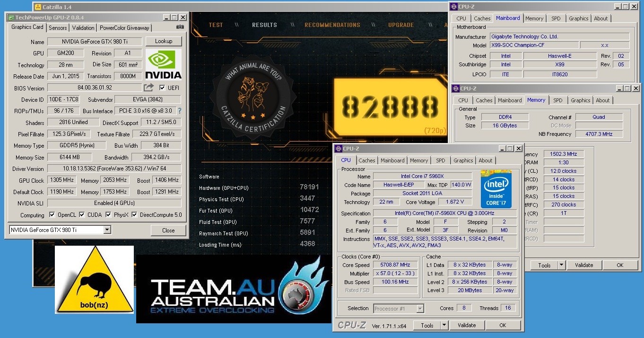Open the About tab in front CPU-Z window
This screenshot has height=338, width=644.
click(x=486, y=160)
